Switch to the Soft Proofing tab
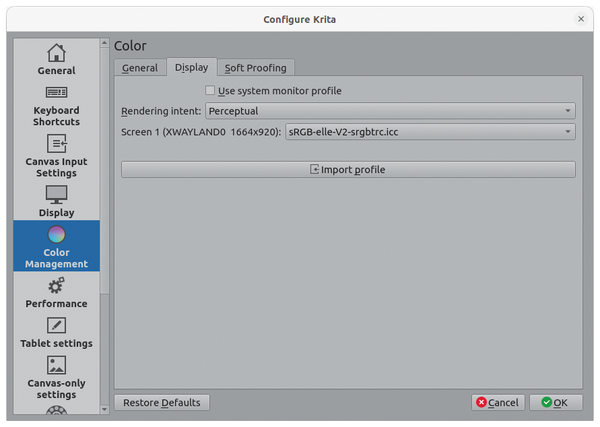The image size is (600, 427). click(255, 68)
